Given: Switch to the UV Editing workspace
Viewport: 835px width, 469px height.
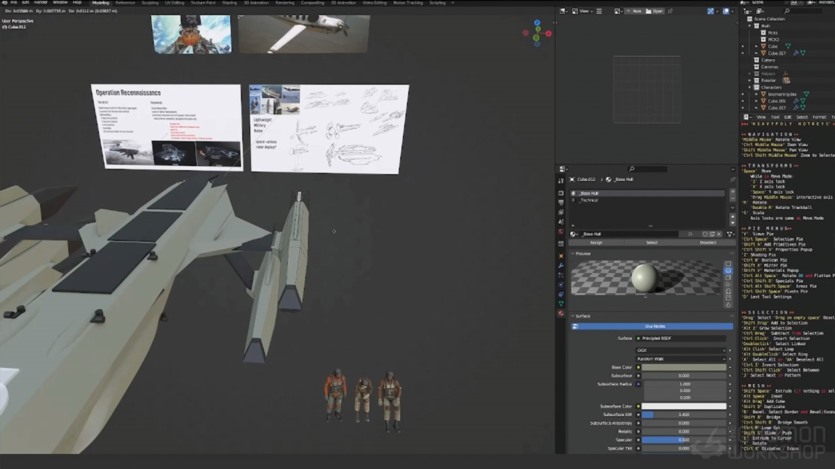Looking at the screenshot, I should click(x=174, y=3).
